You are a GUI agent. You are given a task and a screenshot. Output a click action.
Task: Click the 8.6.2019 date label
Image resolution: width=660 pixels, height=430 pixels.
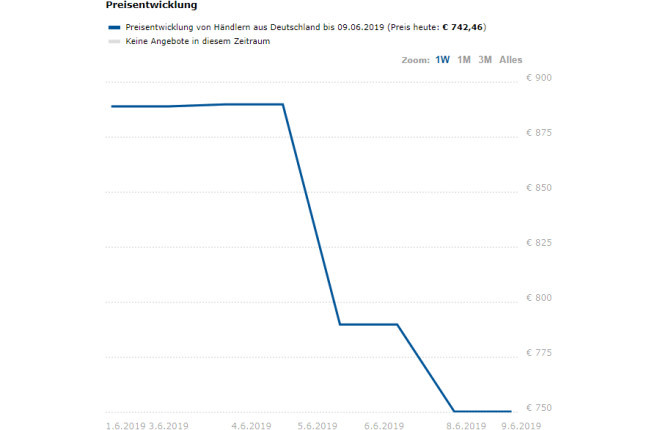(x=466, y=425)
